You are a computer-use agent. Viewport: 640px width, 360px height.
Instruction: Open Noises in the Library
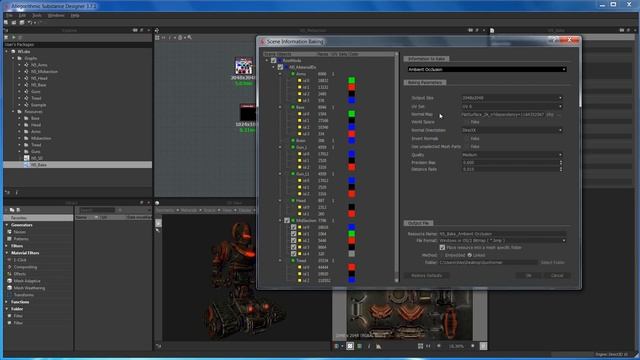pyautogui.click(x=20, y=232)
